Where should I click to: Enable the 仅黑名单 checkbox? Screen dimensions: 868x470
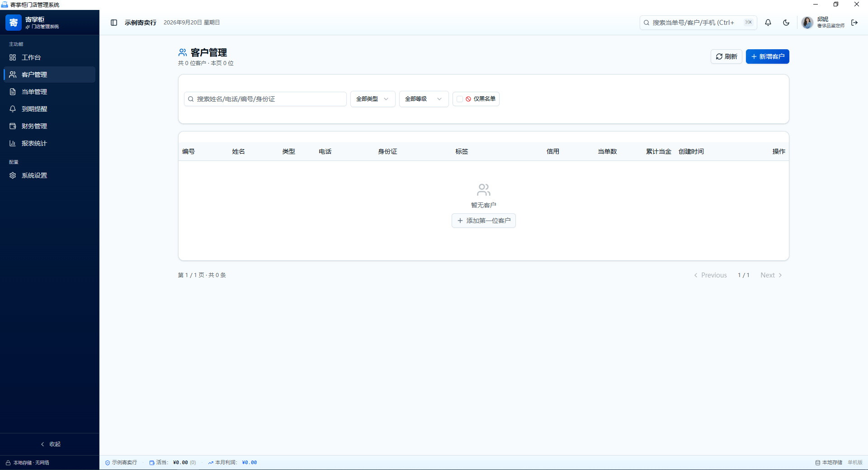(x=460, y=99)
